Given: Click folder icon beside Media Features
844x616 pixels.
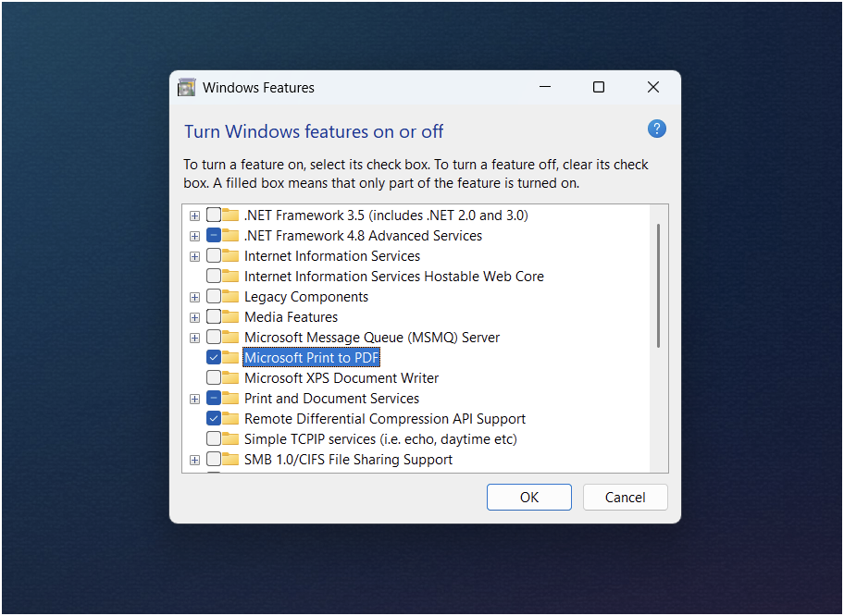Looking at the screenshot, I should click(x=230, y=317).
